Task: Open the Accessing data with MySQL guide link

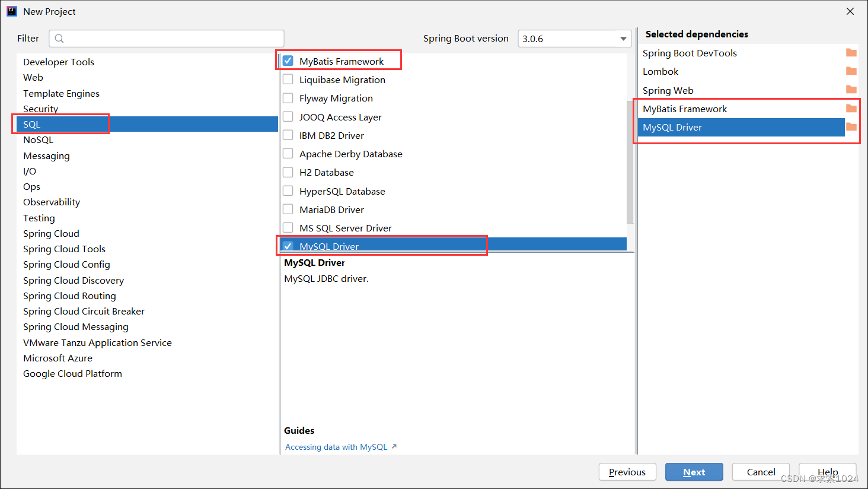Action: [x=336, y=447]
